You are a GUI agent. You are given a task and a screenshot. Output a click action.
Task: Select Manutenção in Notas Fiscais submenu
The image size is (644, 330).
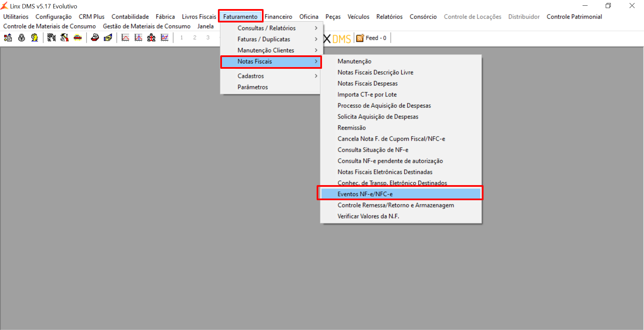tap(401, 61)
